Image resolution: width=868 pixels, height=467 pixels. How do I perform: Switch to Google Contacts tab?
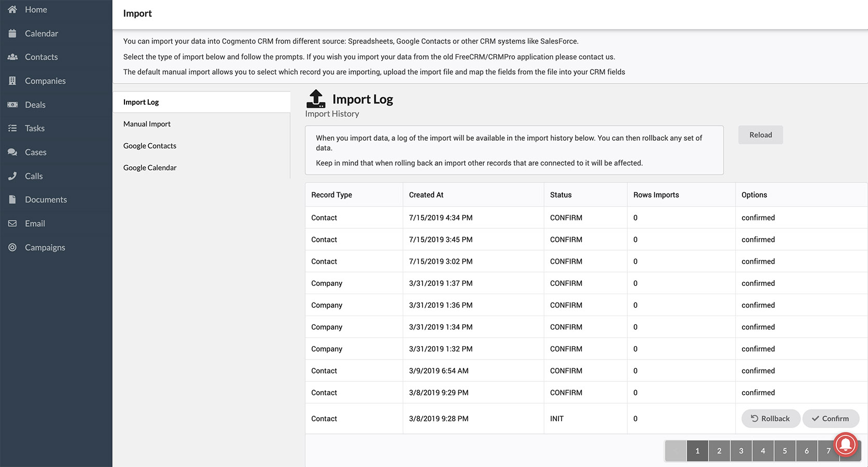click(202, 146)
